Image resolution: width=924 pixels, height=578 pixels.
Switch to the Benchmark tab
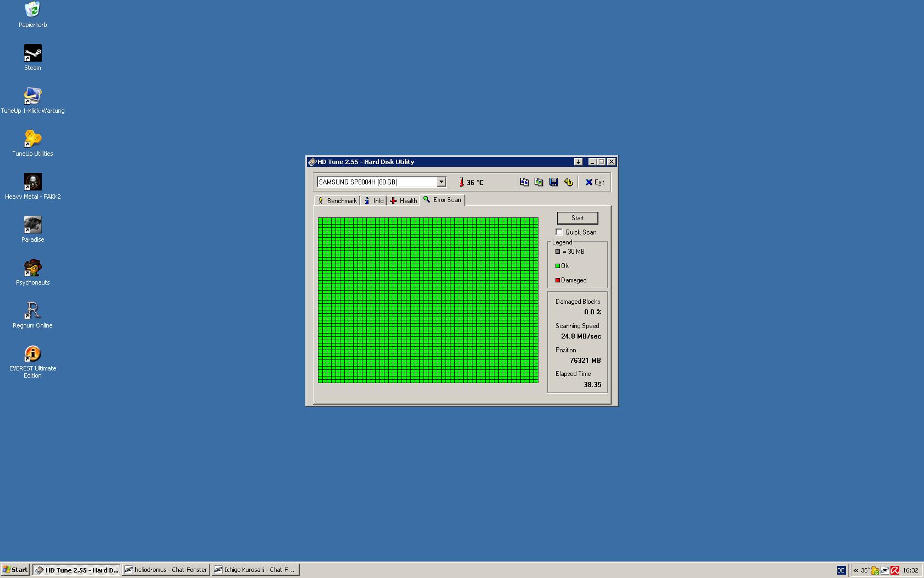tap(337, 201)
